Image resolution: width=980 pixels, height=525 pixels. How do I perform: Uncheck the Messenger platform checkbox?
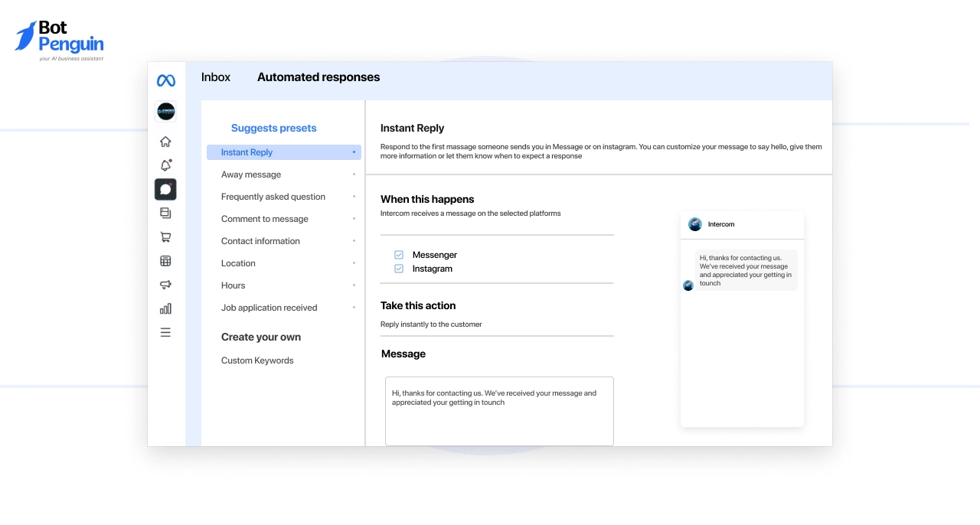tap(398, 254)
